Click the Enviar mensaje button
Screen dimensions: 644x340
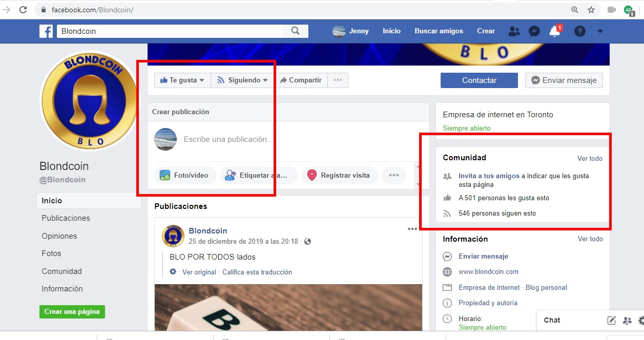564,80
